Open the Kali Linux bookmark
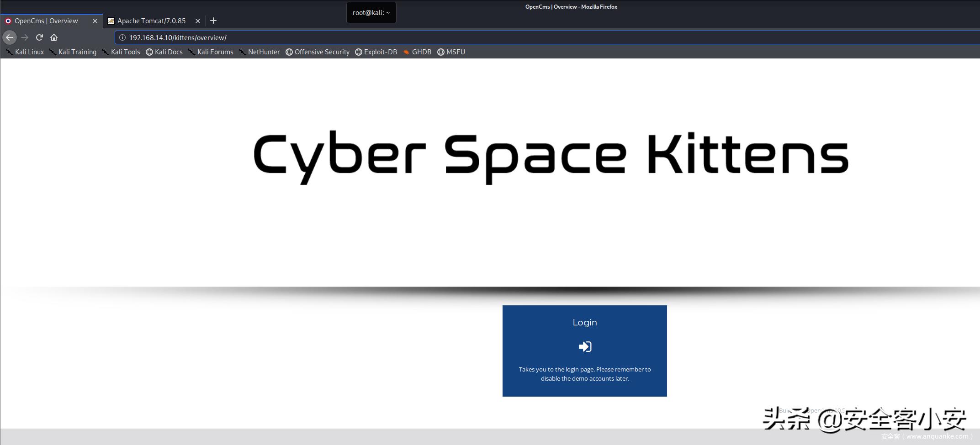The height and width of the screenshot is (445, 980). (x=25, y=52)
